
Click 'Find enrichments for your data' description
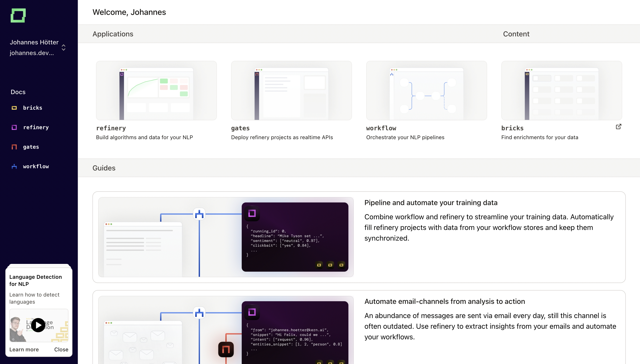tap(540, 137)
